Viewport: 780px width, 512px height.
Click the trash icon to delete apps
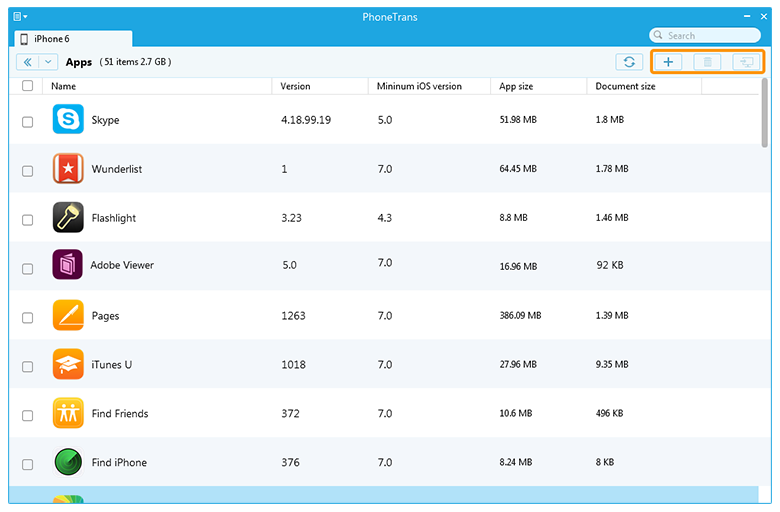[x=707, y=62]
